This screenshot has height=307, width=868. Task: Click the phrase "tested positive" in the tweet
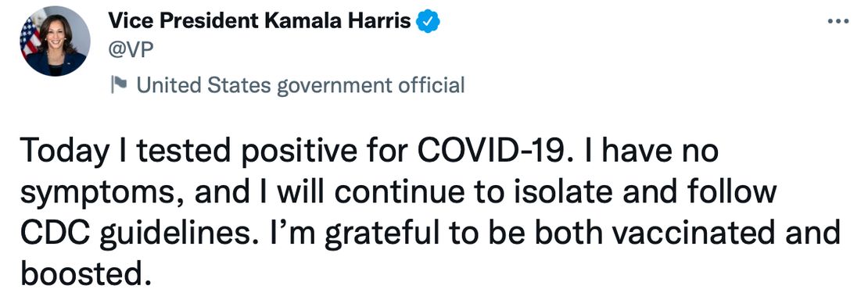[234, 153]
